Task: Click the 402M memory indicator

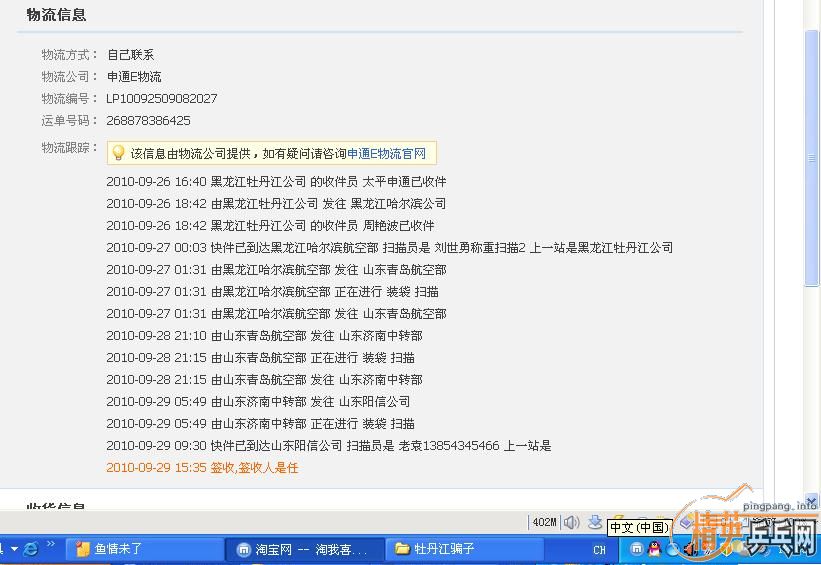Action: click(544, 522)
